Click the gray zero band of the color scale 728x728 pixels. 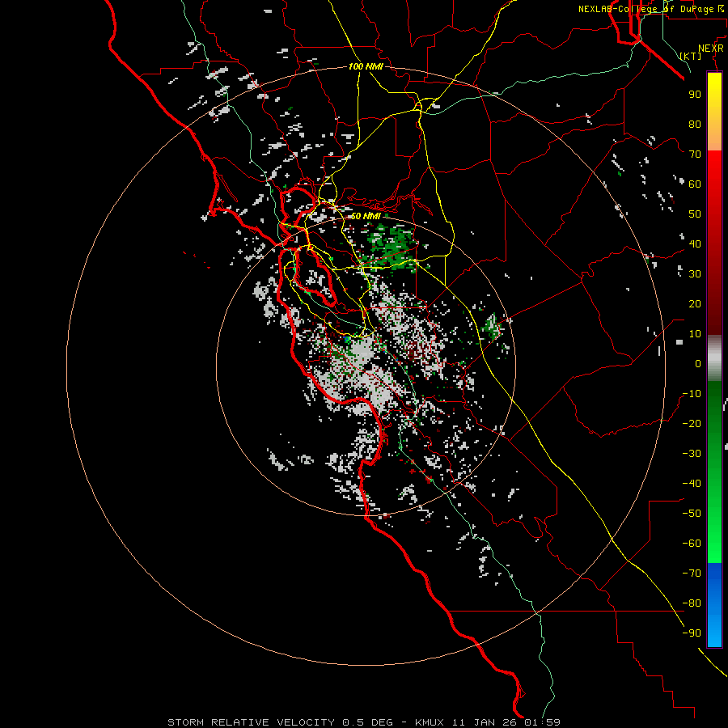714,358
